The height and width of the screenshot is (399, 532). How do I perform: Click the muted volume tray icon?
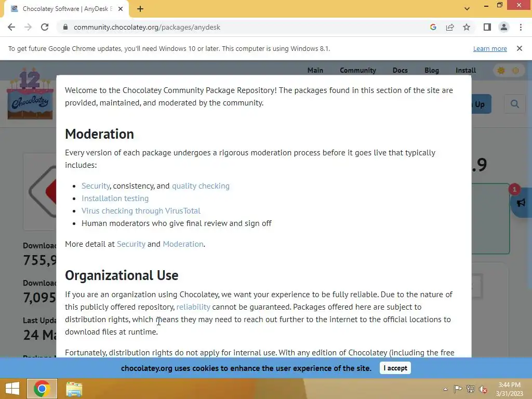(483, 389)
